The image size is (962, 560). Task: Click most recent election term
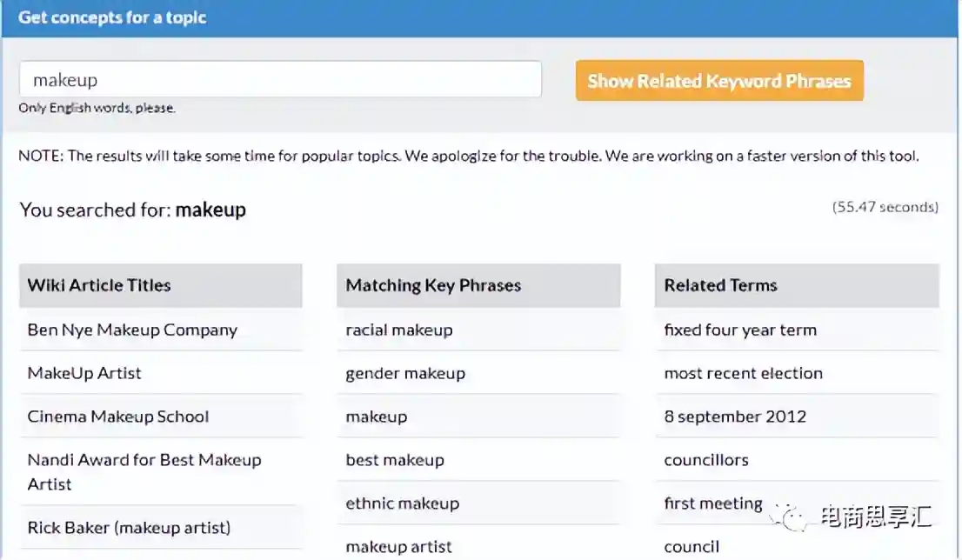tap(743, 373)
